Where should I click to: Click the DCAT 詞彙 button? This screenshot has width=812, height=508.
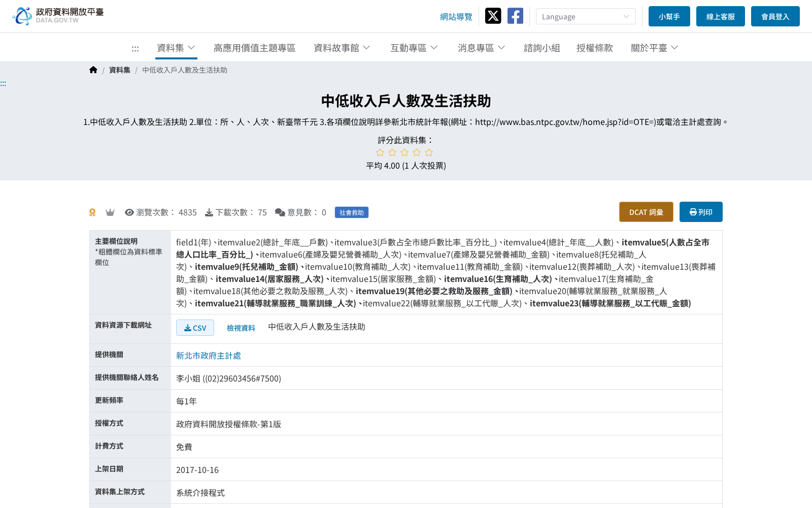tap(646, 212)
